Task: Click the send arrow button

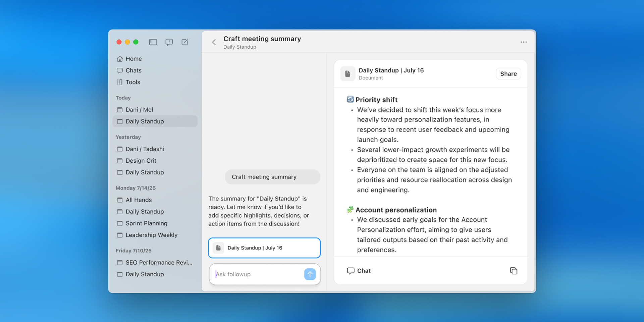Action: point(310,274)
